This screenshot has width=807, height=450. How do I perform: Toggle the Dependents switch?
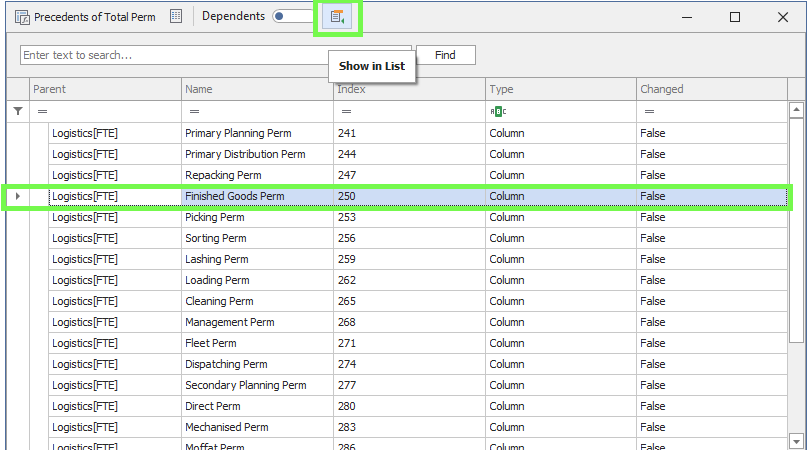click(x=291, y=17)
